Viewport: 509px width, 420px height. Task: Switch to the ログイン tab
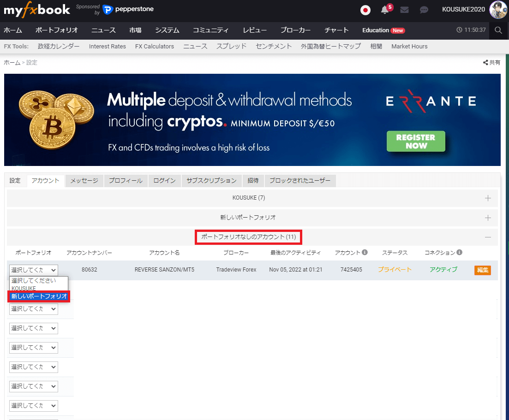click(x=165, y=181)
